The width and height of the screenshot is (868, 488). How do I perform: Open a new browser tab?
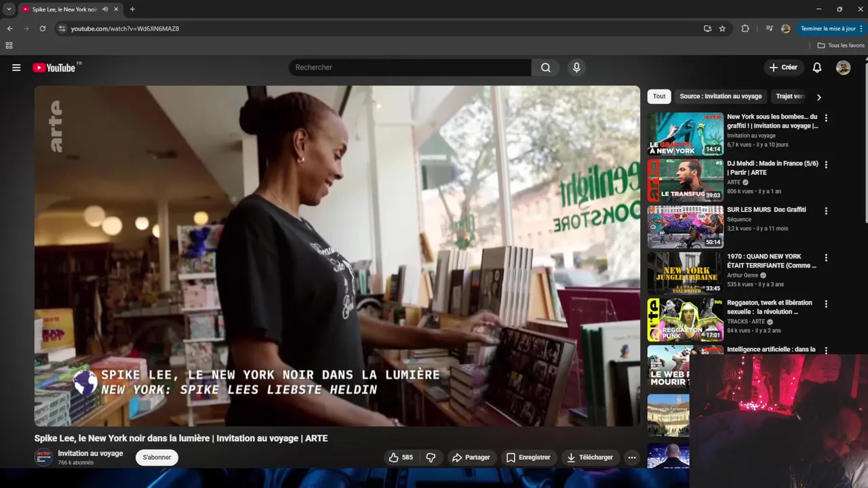coord(132,9)
